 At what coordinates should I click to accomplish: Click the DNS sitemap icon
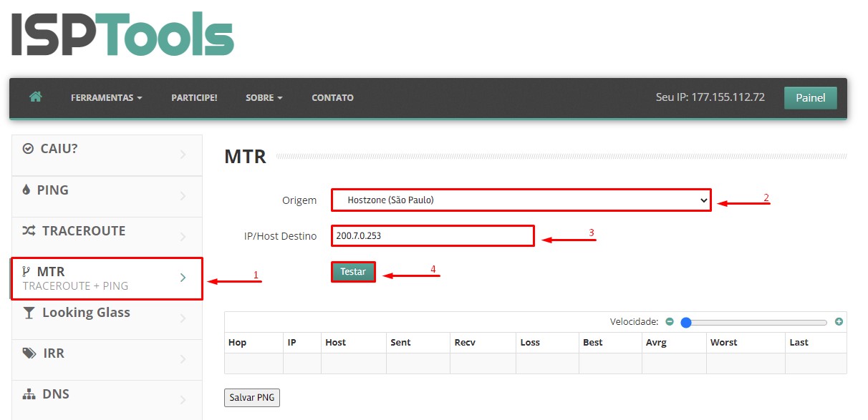[29, 394]
